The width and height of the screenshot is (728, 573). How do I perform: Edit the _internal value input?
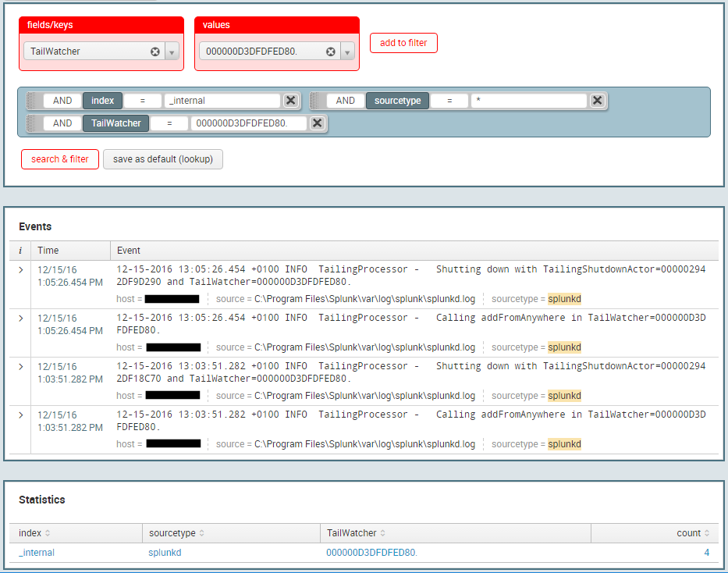222,100
